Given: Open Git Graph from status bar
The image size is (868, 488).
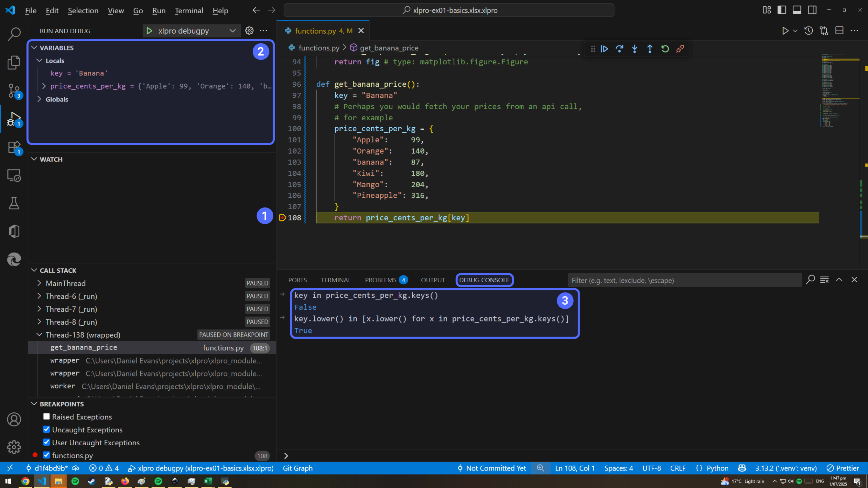Looking at the screenshot, I should [x=297, y=468].
